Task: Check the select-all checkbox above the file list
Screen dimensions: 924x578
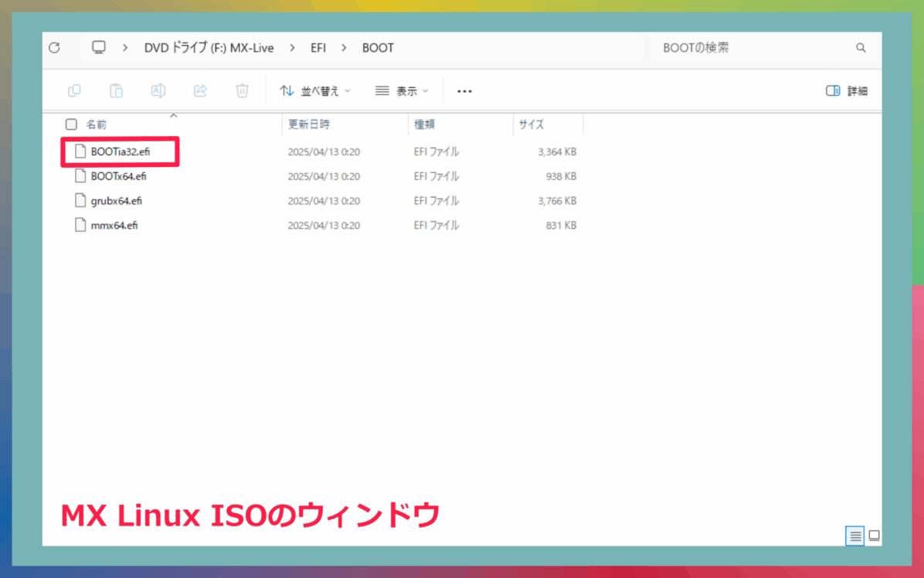Action: (71, 124)
